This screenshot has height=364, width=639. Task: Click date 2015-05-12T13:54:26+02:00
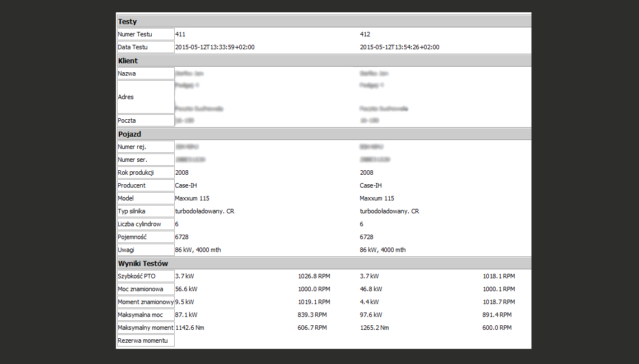pyautogui.click(x=399, y=47)
